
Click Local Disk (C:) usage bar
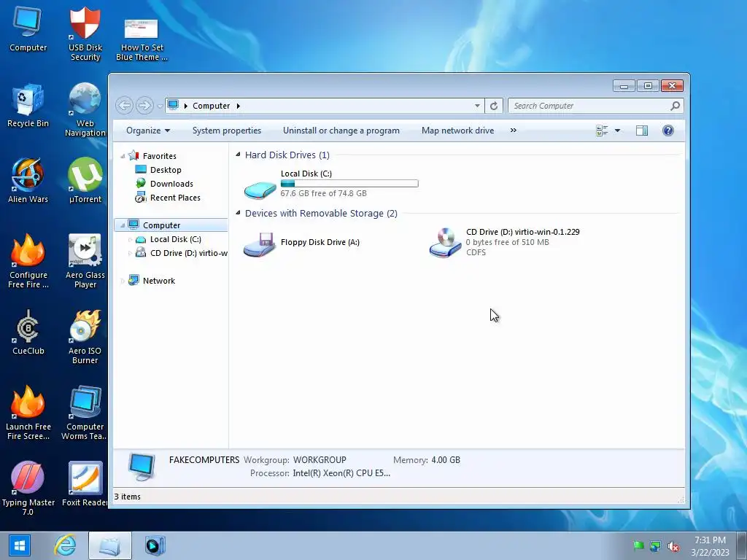[349, 183]
